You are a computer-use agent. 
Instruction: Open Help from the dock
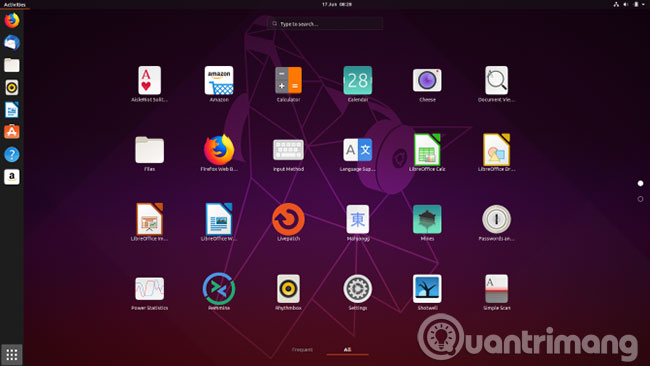[12, 155]
